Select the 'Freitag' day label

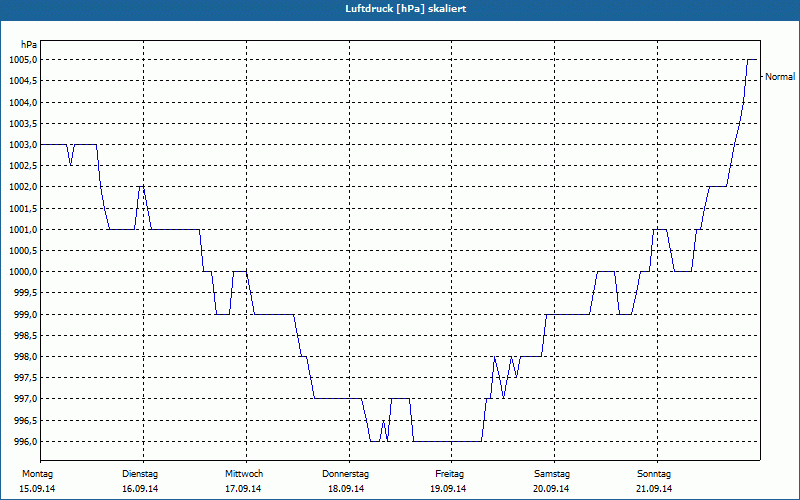pos(449,474)
